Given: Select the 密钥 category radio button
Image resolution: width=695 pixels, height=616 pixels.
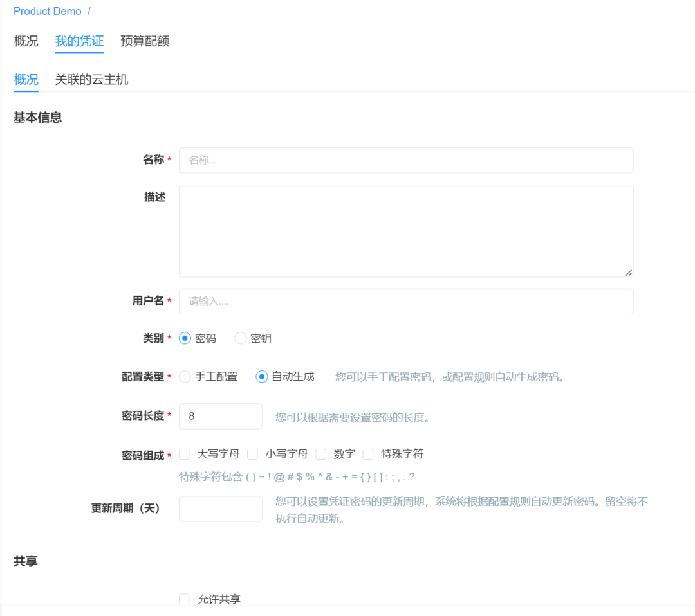Looking at the screenshot, I should pyautogui.click(x=240, y=338).
